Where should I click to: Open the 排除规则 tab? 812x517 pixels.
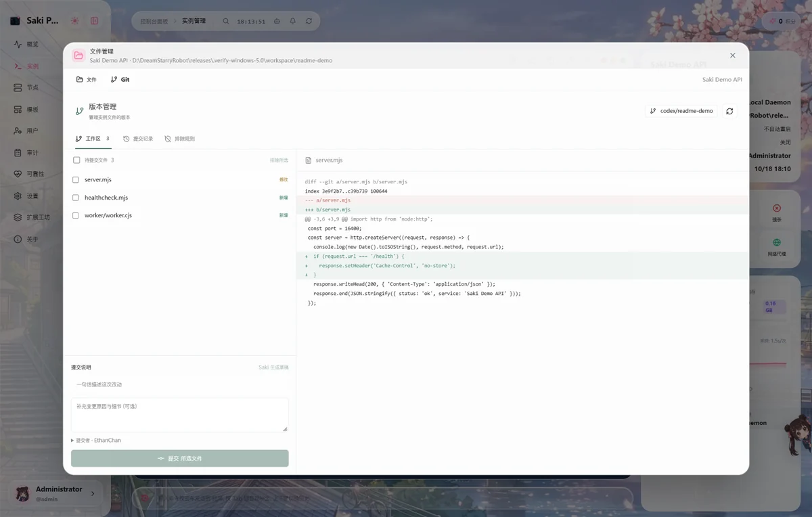coord(179,139)
